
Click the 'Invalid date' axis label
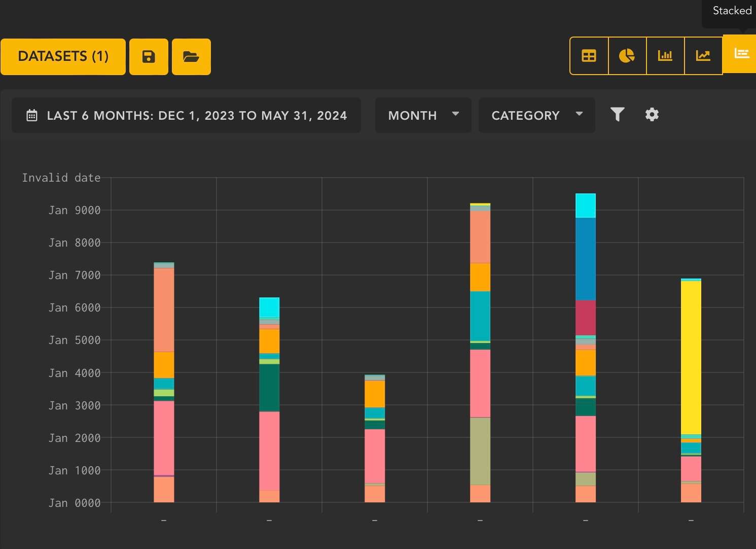(61, 178)
